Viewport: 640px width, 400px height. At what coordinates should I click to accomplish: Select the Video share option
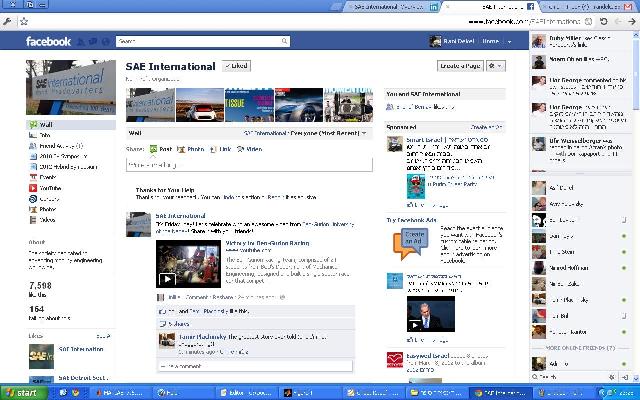pos(249,149)
